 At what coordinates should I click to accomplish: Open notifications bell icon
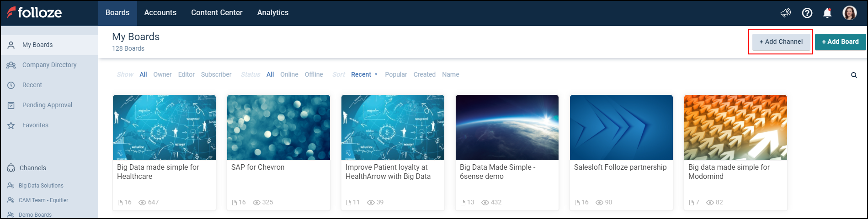pyautogui.click(x=827, y=13)
